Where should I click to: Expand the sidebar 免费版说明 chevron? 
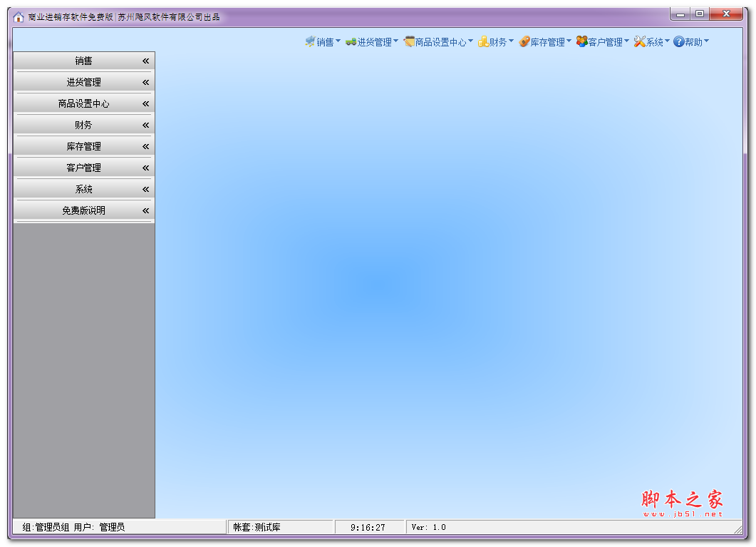[x=145, y=210]
